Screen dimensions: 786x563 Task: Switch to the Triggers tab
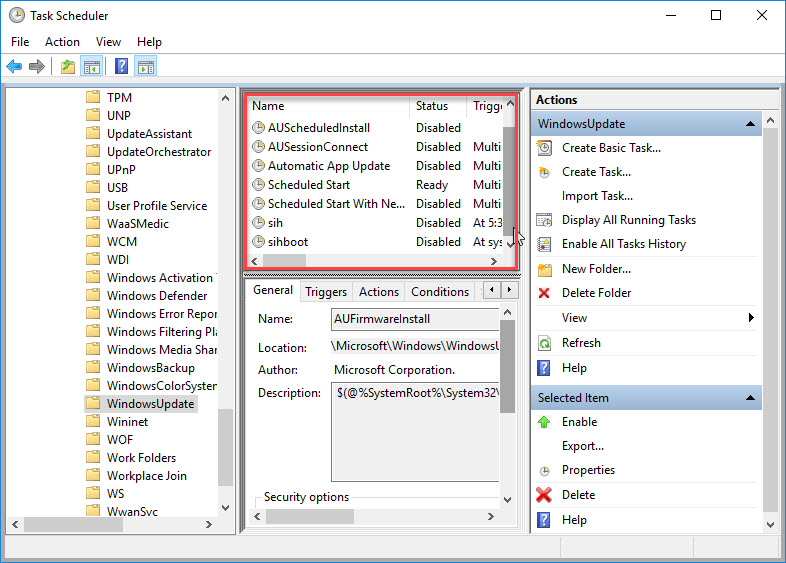(x=326, y=292)
